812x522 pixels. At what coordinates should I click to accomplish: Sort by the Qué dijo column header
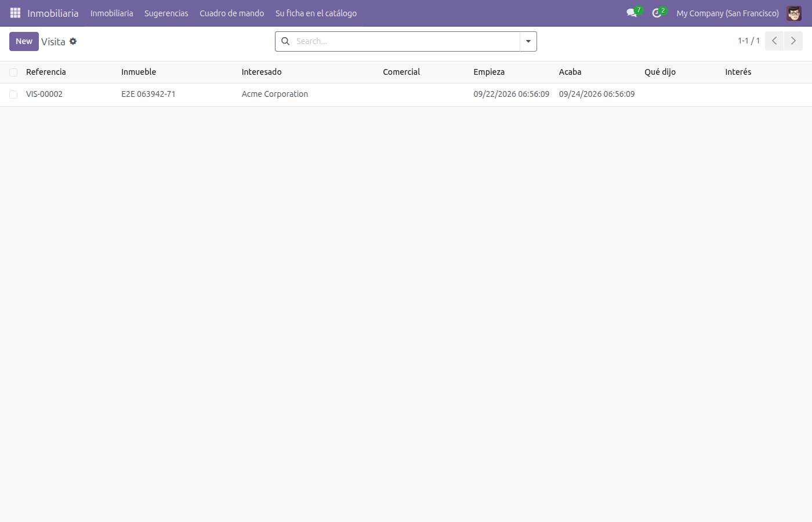660,72
